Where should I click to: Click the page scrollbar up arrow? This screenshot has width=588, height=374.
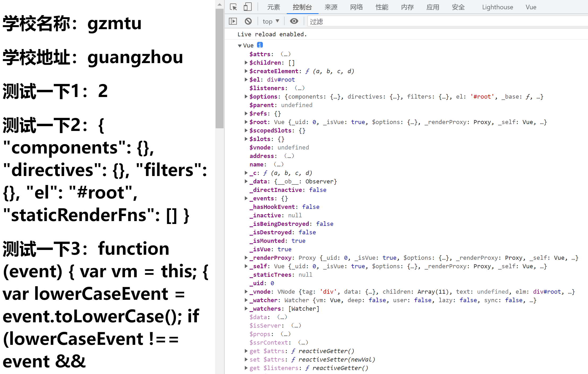219,5
